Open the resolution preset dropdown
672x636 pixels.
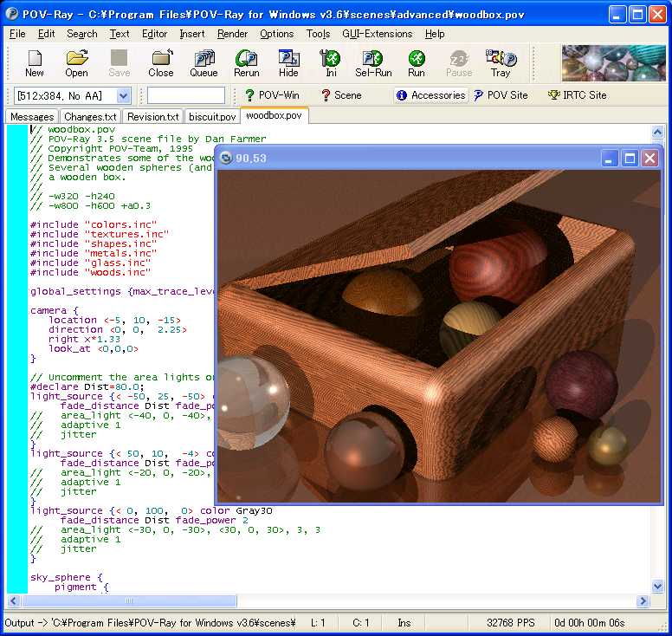point(124,95)
